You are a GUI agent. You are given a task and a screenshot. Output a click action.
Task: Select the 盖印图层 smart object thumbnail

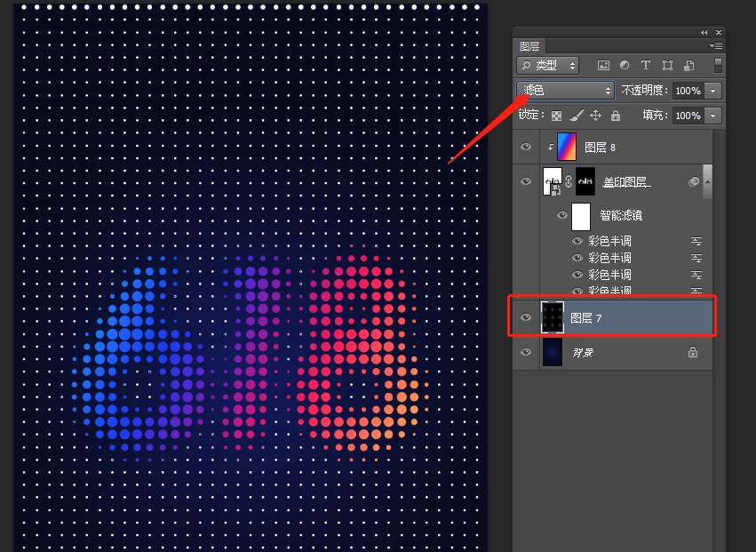coord(553,181)
